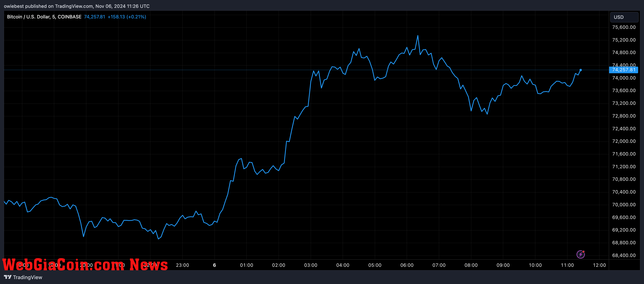Click the last price dot at line end
This screenshot has width=644, height=284.
tap(581, 70)
